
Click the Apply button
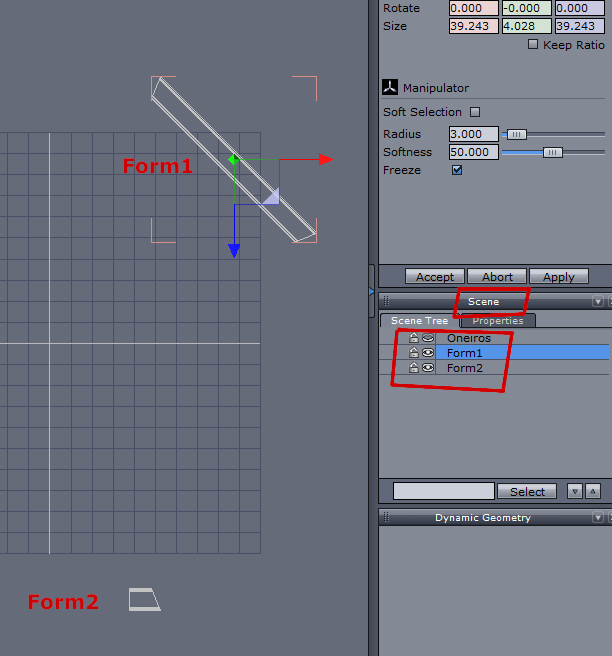point(559,277)
